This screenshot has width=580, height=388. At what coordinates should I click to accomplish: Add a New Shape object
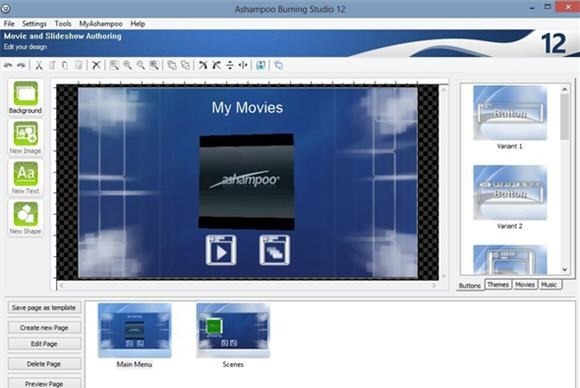point(26,219)
